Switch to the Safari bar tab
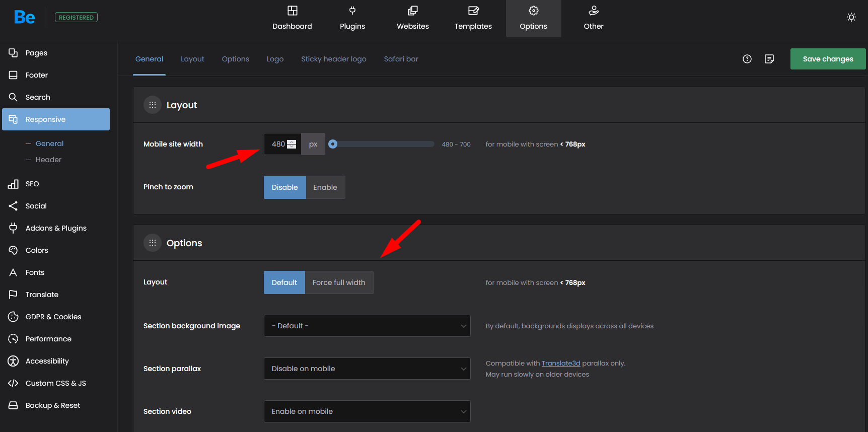 [401, 59]
